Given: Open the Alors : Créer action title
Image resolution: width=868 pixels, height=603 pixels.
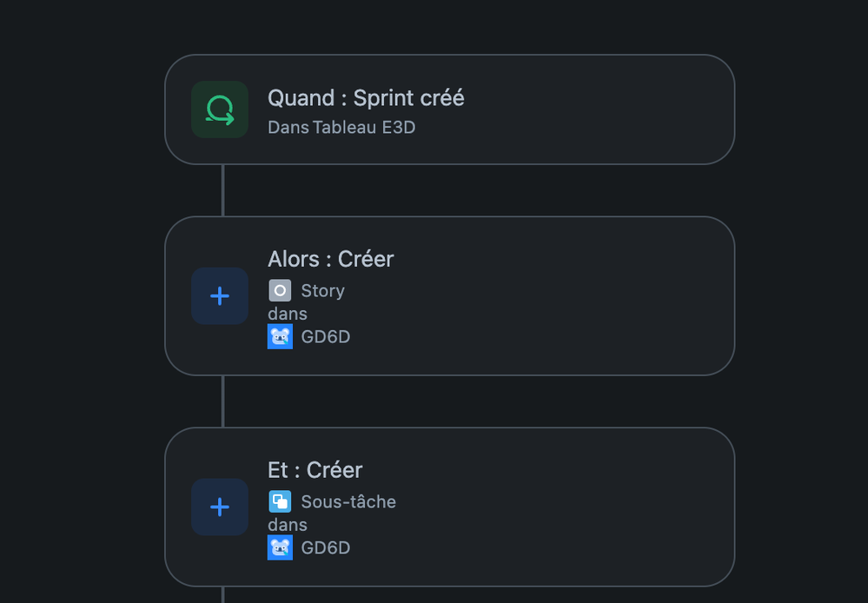Looking at the screenshot, I should pos(330,259).
